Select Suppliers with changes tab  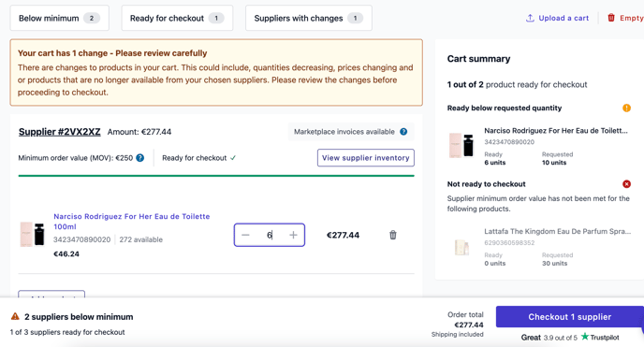click(309, 18)
